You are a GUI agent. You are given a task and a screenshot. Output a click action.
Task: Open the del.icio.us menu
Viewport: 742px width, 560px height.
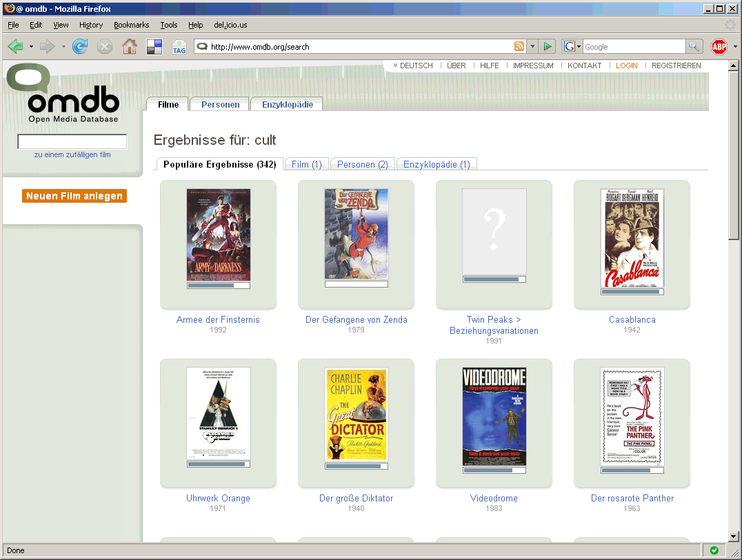230,25
